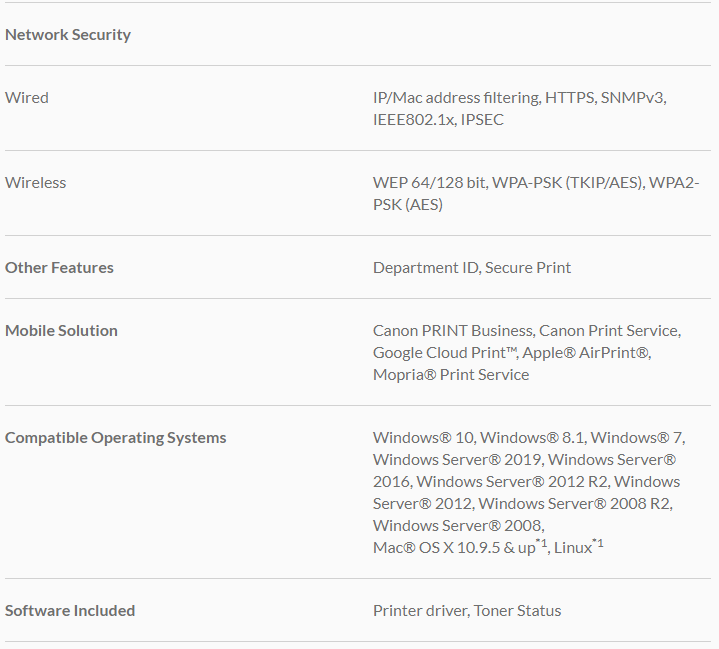This screenshot has height=649, width=719.
Task: Click the Compatible Operating Systems label
Action: tap(115, 438)
